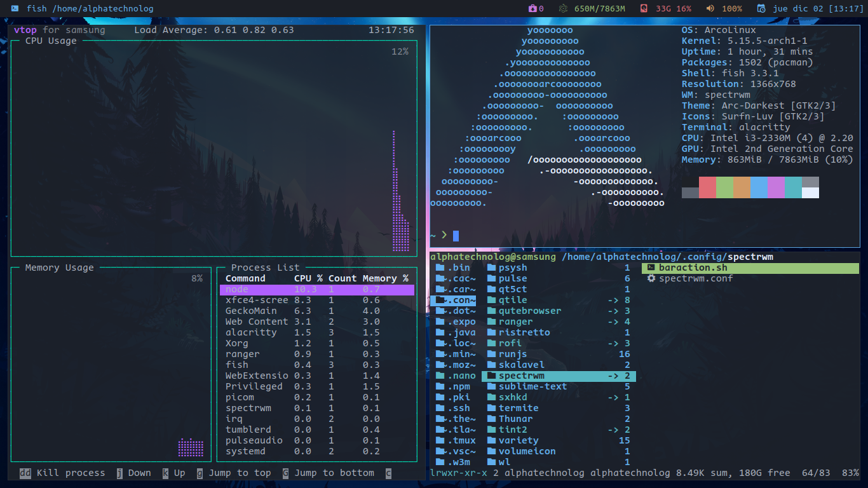The width and height of the screenshot is (868, 488).
Task: Open the termite folder entry
Action: tap(559, 409)
